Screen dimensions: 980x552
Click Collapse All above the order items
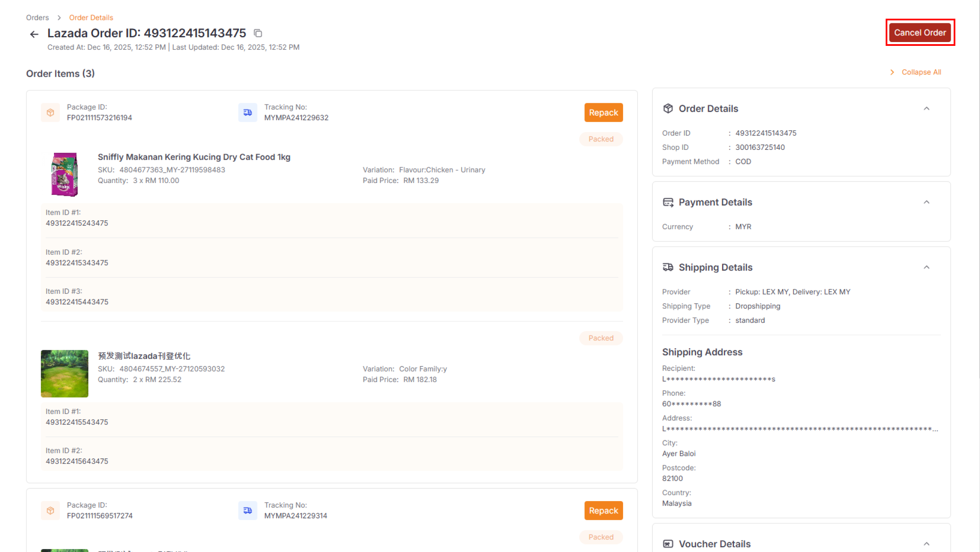pyautogui.click(x=921, y=72)
